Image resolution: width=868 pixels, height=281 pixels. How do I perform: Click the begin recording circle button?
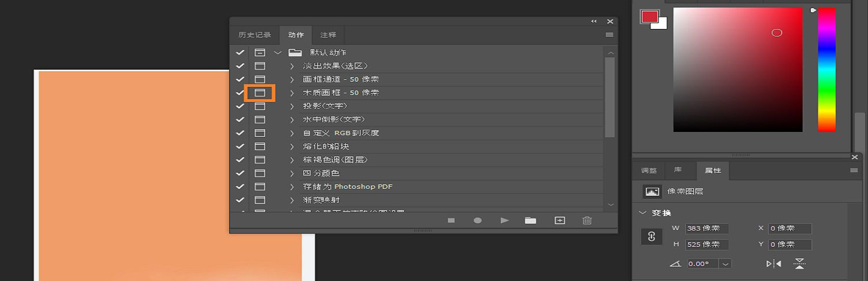point(477,221)
